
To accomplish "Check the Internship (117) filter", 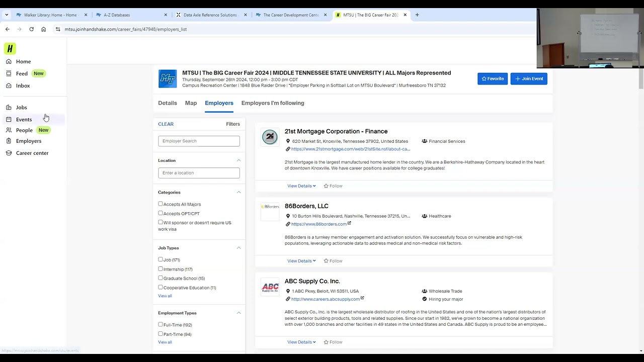I will point(160,269).
